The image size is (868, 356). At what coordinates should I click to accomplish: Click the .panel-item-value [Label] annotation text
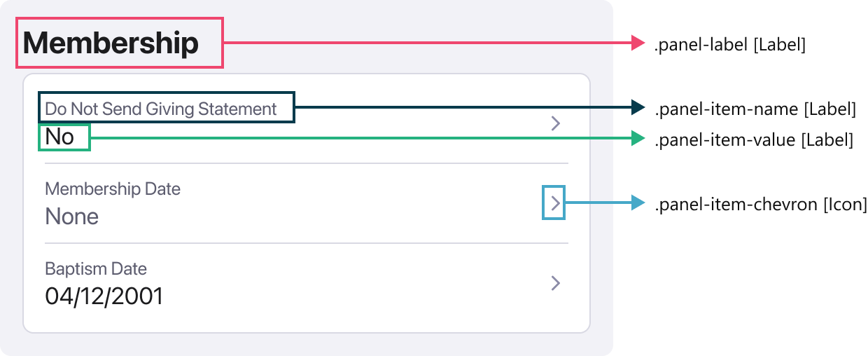point(753,140)
